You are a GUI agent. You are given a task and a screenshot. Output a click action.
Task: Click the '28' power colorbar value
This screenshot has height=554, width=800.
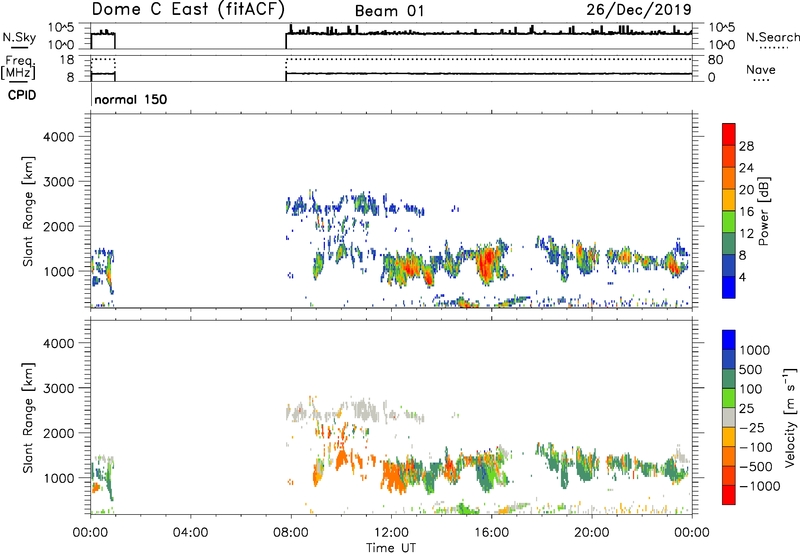(746, 146)
